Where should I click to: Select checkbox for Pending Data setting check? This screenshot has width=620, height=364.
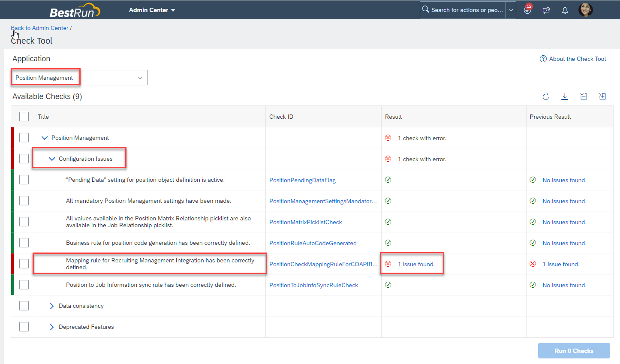(x=24, y=180)
